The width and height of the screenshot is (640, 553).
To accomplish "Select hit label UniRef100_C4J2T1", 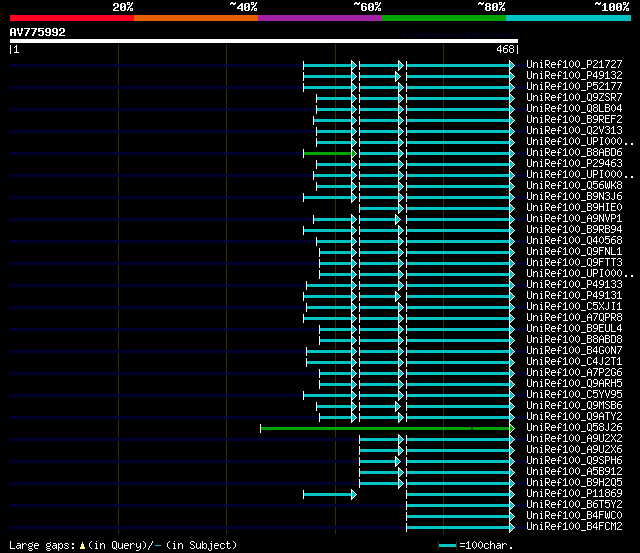I will coord(574,362).
